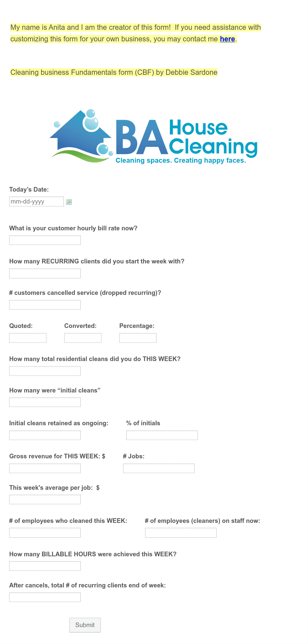Select Initial cleans retained as ongoing field
The width and height of the screenshot is (308, 644).
pos(45,435)
